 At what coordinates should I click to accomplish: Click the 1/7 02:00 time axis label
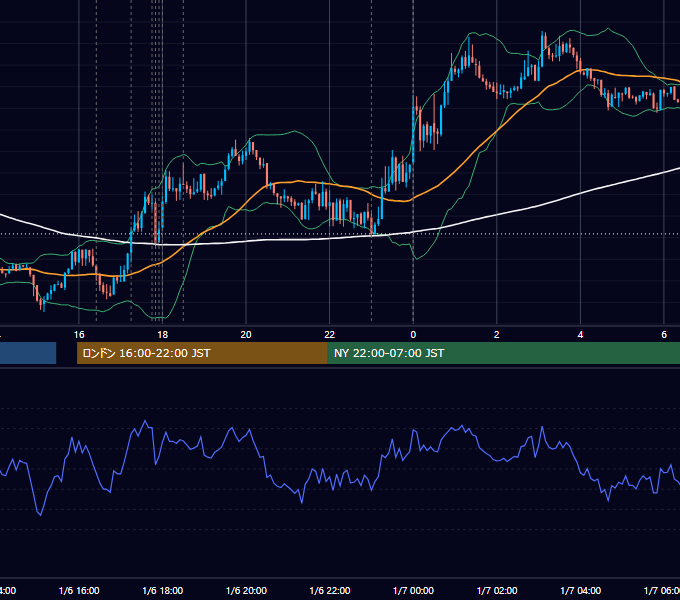pyautogui.click(x=497, y=590)
